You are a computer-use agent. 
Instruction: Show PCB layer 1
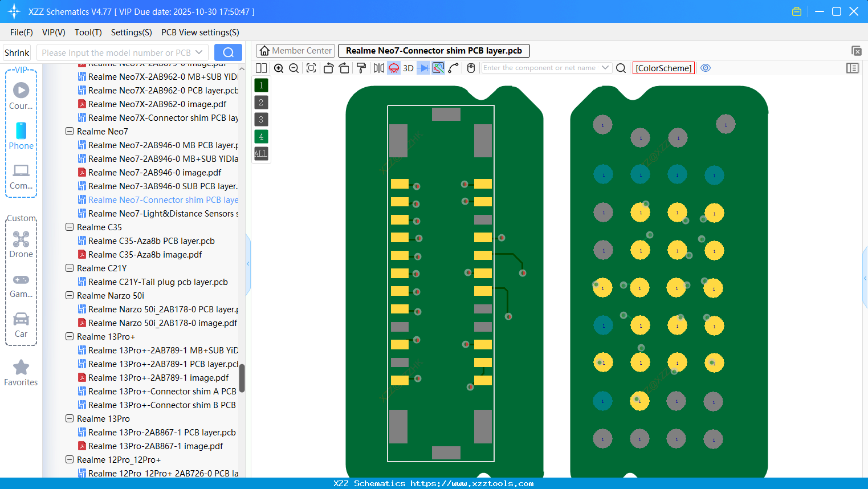coord(261,85)
